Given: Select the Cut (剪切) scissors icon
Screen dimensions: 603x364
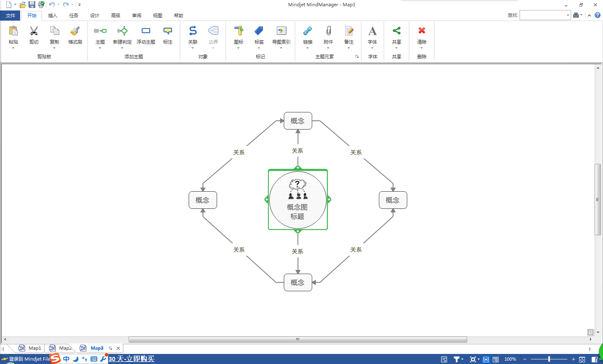Looking at the screenshot, I should [34, 31].
